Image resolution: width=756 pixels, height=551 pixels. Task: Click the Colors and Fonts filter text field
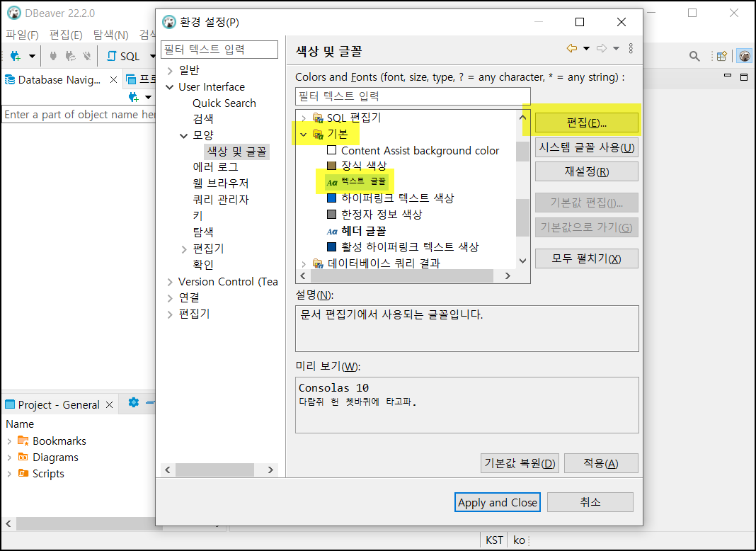(x=413, y=96)
